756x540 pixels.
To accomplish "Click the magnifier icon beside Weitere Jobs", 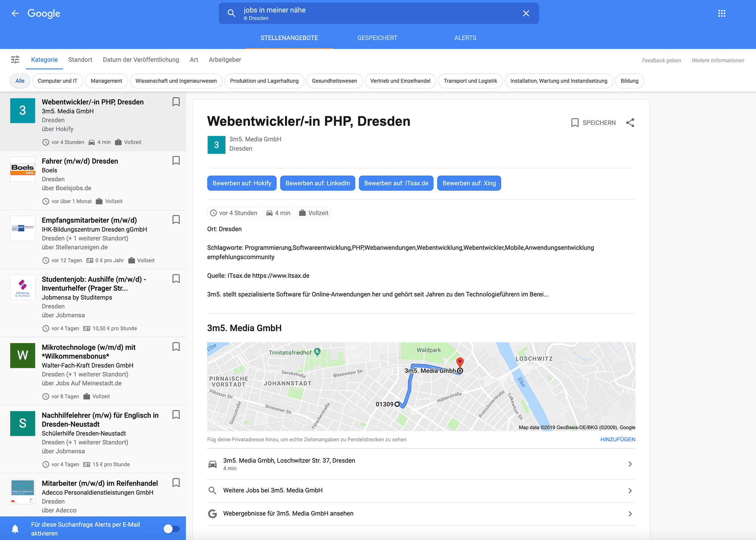I will [x=212, y=490].
